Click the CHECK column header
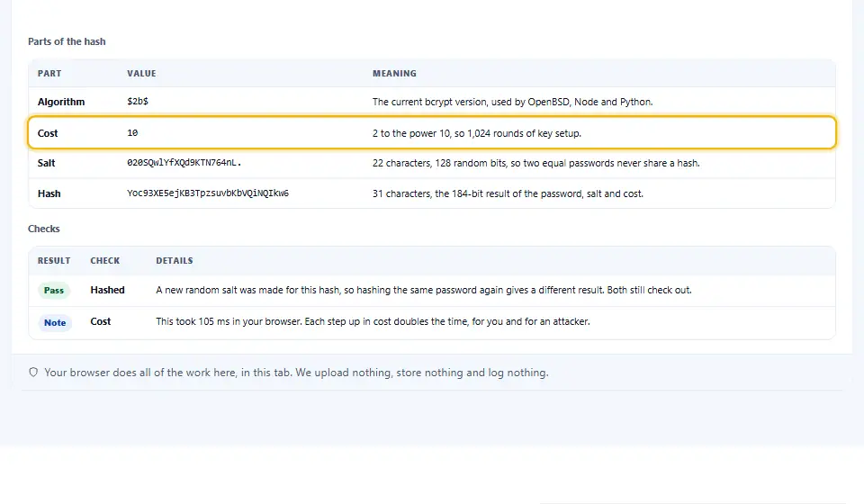Viewport: 864px width, 504px height. click(x=105, y=260)
